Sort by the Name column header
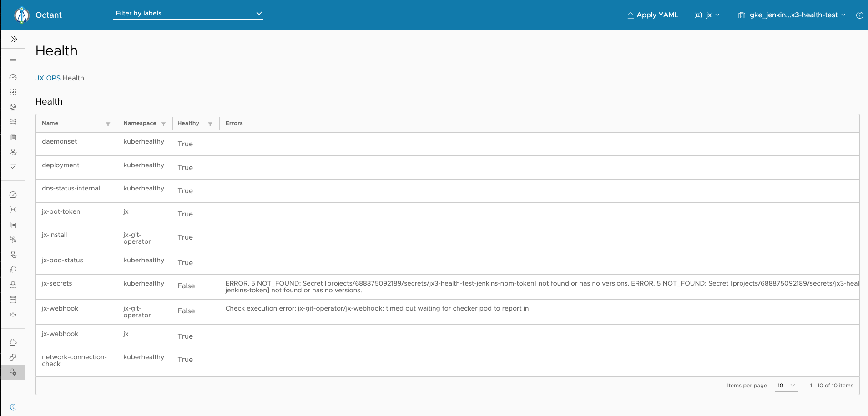 pyautogui.click(x=50, y=123)
